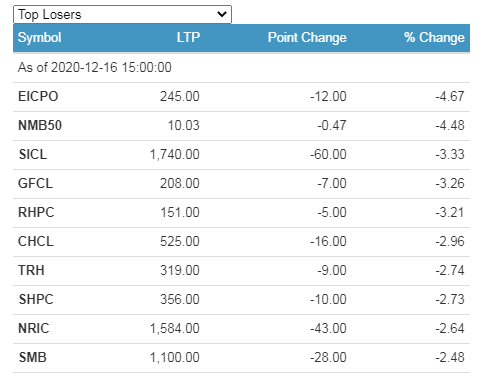Open the Top Losers dropdown
Image resolution: width=487 pixels, height=377 pixels.
tap(122, 14)
